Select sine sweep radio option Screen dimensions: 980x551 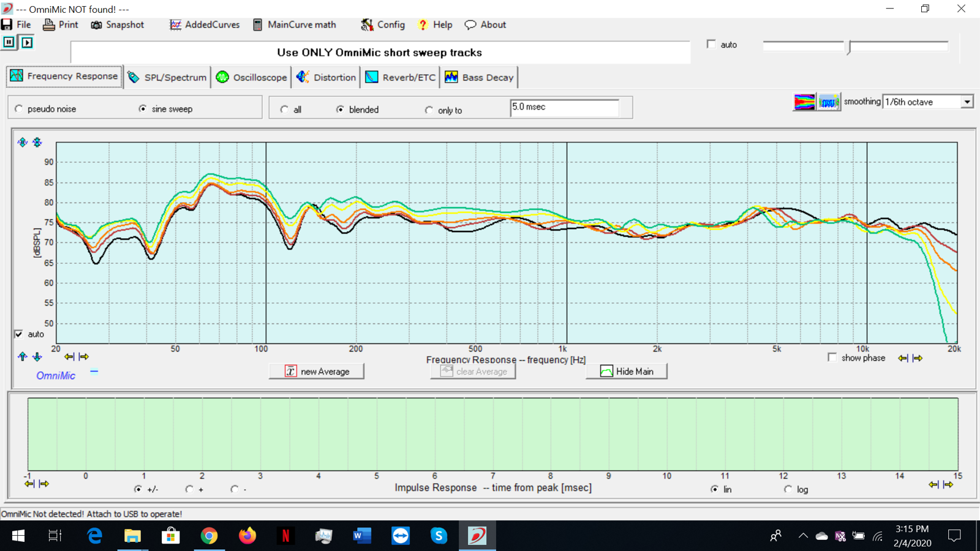click(143, 109)
